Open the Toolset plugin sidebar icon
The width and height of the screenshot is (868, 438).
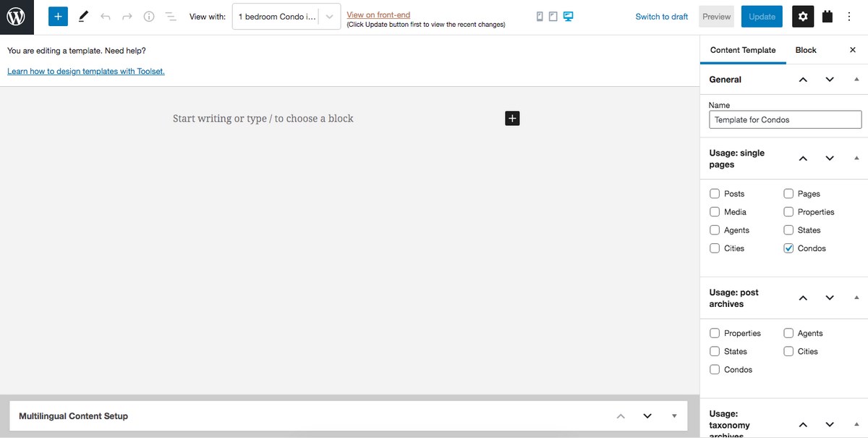pyautogui.click(x=827, y=17)
